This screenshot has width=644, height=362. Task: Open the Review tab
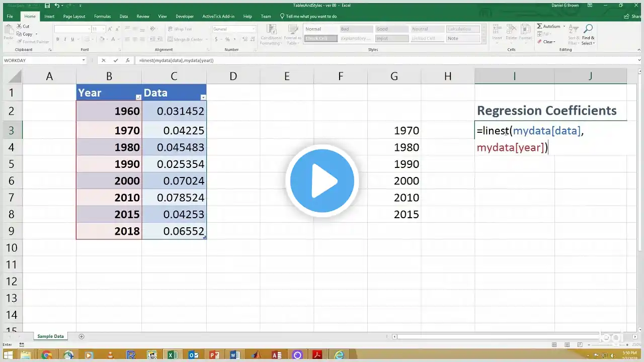[143, 16]
